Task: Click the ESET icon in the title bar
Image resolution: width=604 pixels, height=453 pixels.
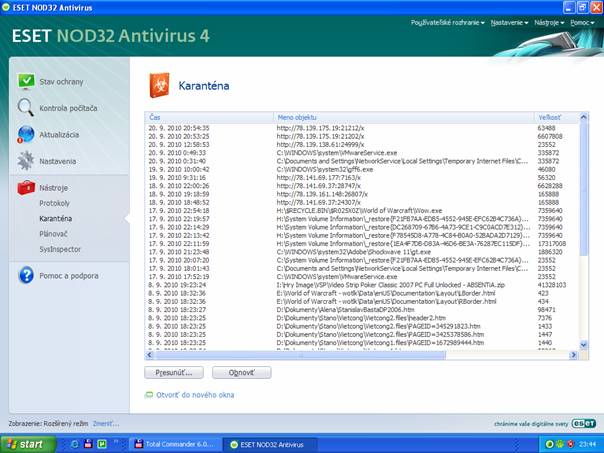Action: pyautogui.click(x=6, y=7)
